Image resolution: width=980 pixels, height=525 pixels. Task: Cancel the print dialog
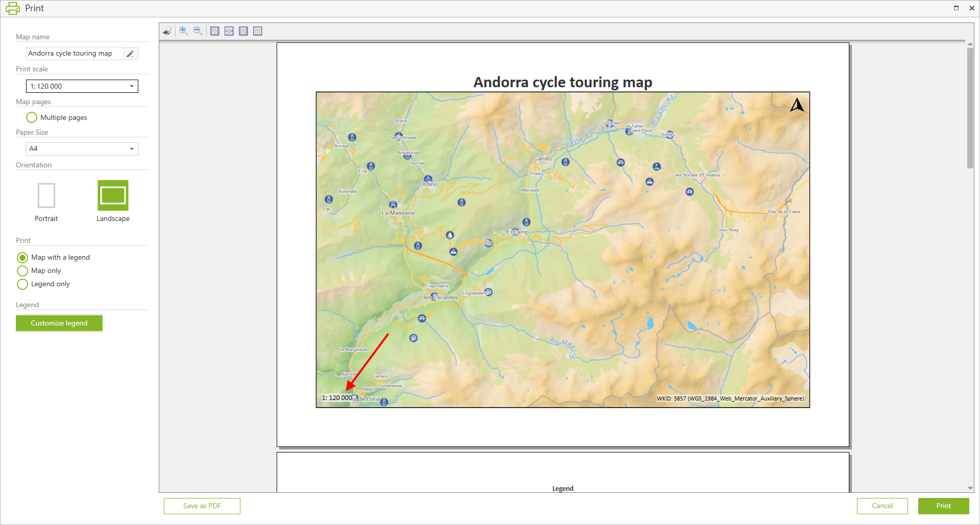tap(882, 506)
